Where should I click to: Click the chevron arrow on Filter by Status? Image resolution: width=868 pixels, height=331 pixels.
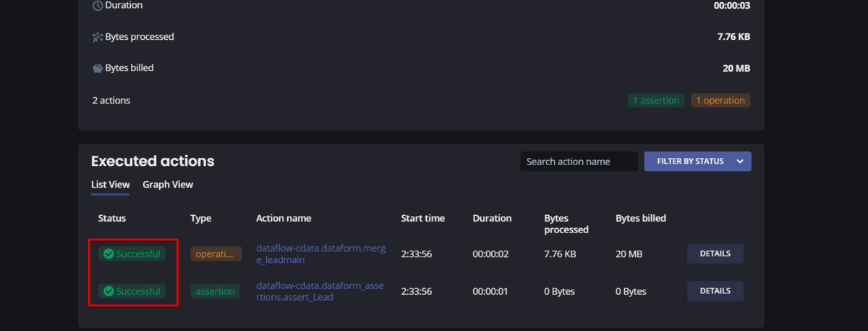[x=740, y=162]
